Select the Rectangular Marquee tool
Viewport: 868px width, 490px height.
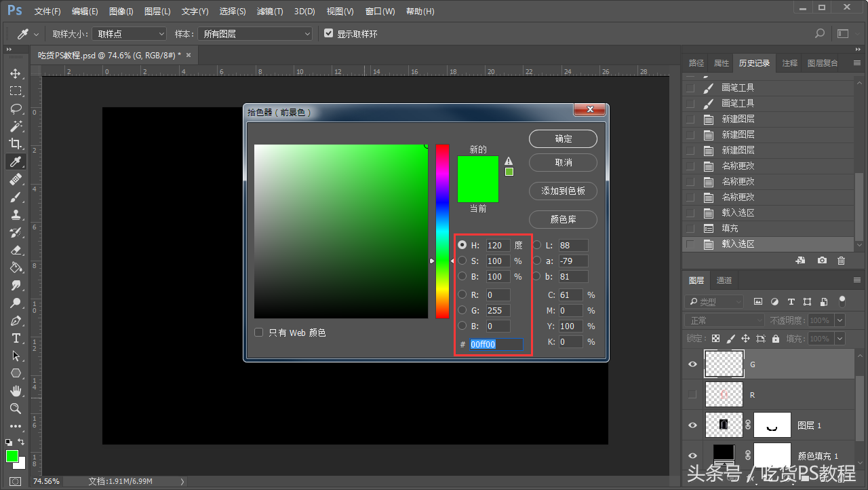coord(16,91)
